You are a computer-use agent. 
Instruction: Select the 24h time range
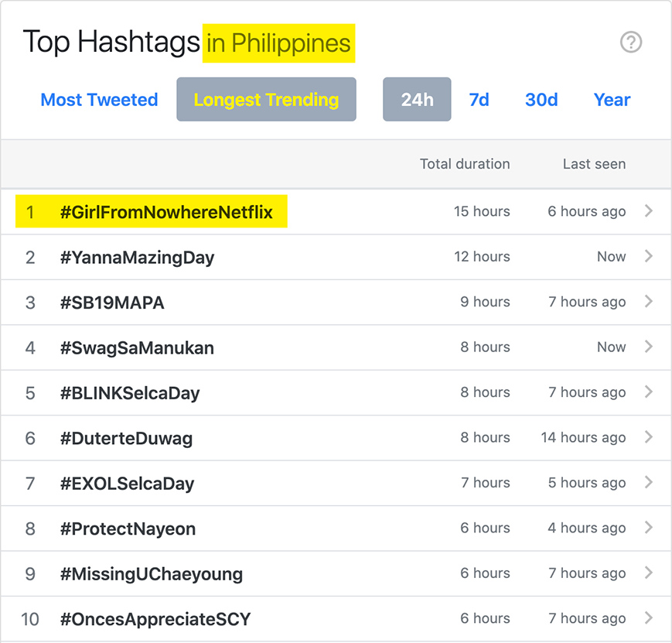[x=417, y=99]
